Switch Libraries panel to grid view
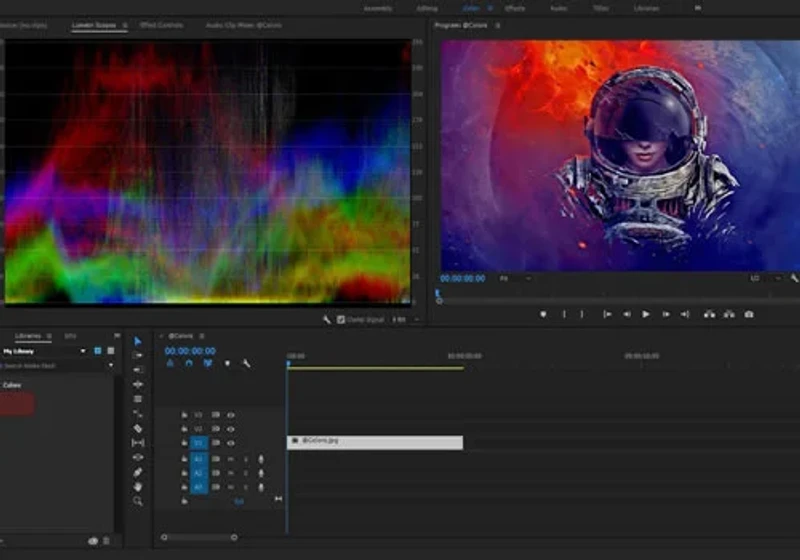Viewport: 800px width, 560px height. click(97, 351)
